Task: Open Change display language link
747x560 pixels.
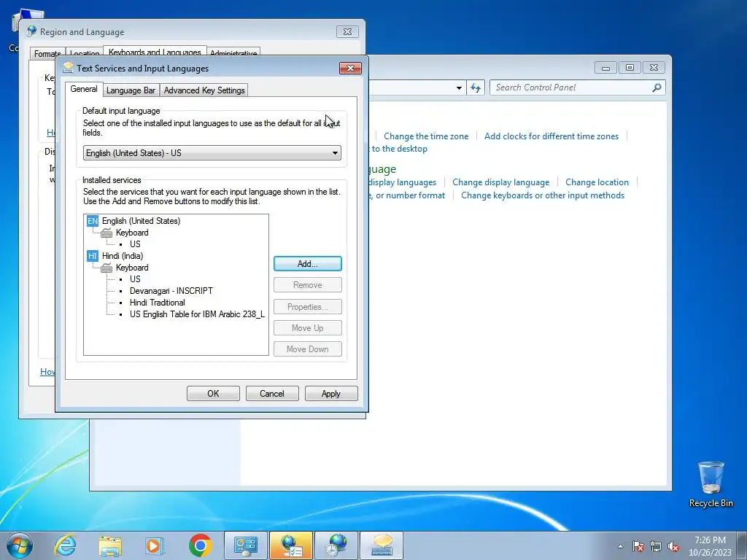Action: click(x=500, y=182)
